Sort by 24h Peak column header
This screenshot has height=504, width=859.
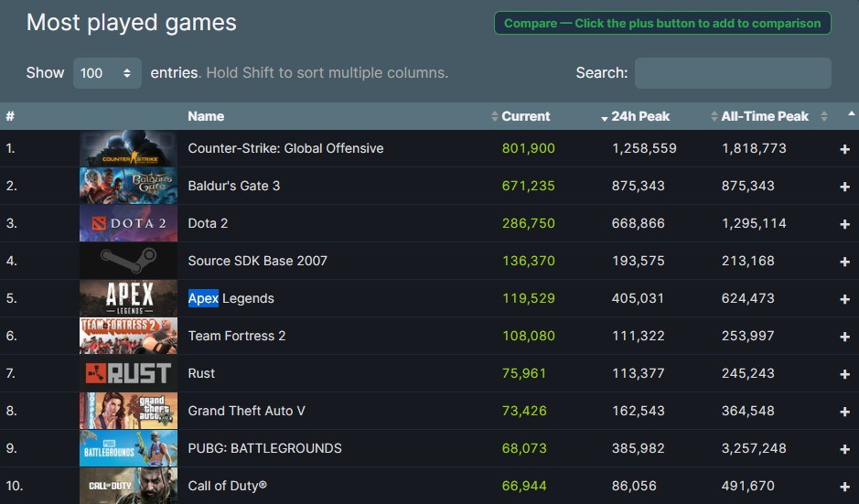pyautogui.click(x=640, y=116)
